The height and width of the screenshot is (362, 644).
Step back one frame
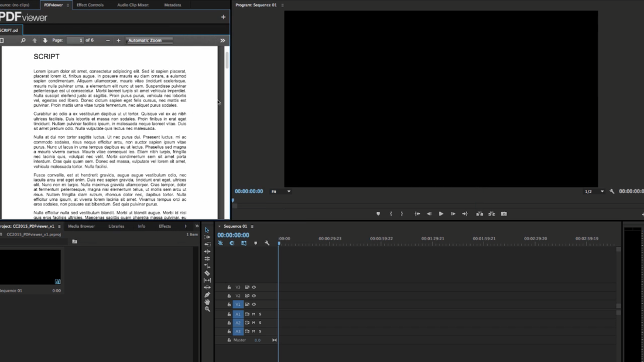(x=429, y=214)
